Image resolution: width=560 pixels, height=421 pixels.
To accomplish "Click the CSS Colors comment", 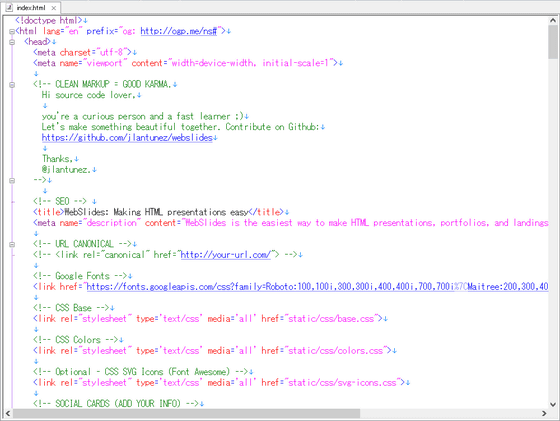I will click(x=76, y=340).
